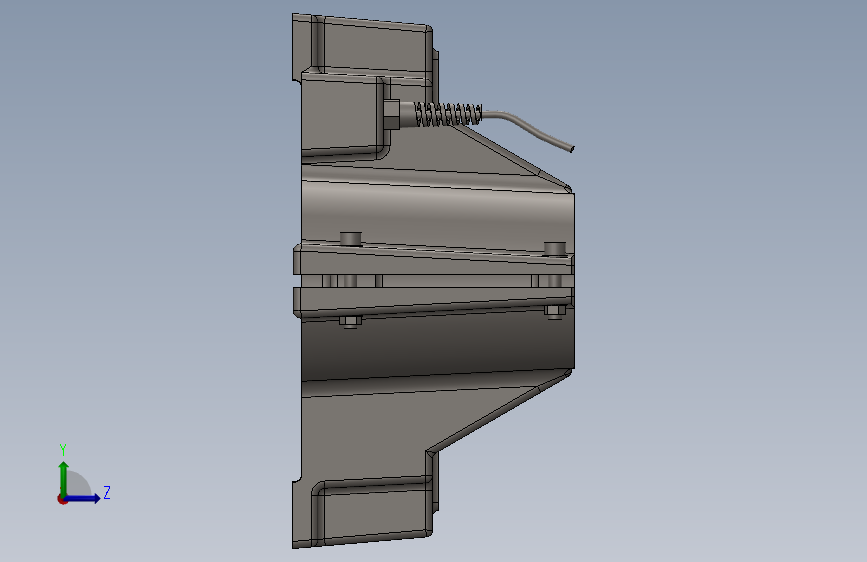Screen dimensions: 867x562
Task: Select the upper-left bolt head on the flange
Action: point(351,239)
